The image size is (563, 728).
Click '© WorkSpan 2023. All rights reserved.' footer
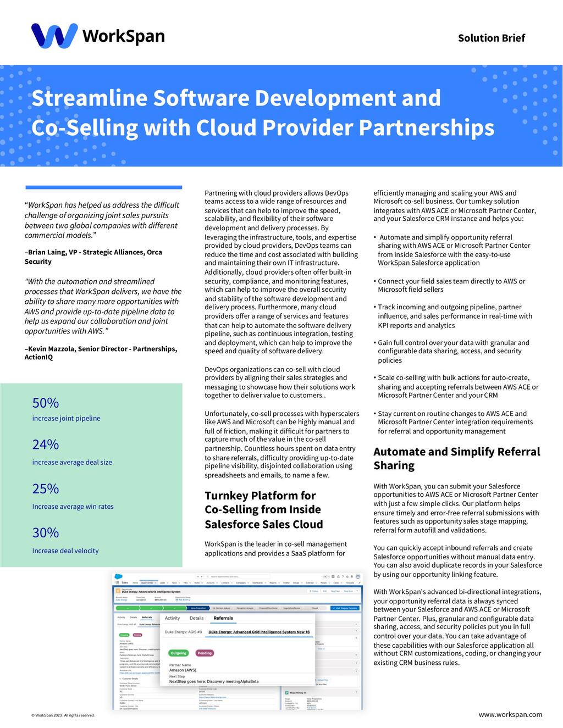pos(63,715)
